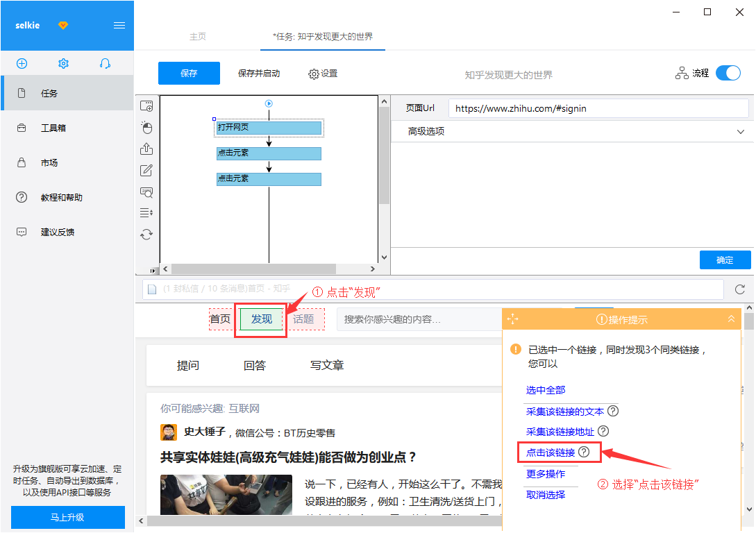Select the second 点击元素 workflow step
The height and width of the screenshot is (533, 756).
(269, 179)
